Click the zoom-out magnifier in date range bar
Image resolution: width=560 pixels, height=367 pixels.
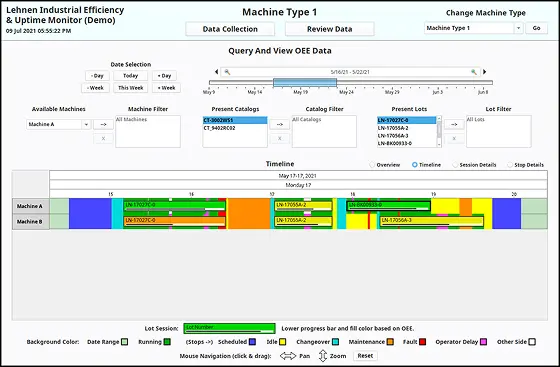227,72
